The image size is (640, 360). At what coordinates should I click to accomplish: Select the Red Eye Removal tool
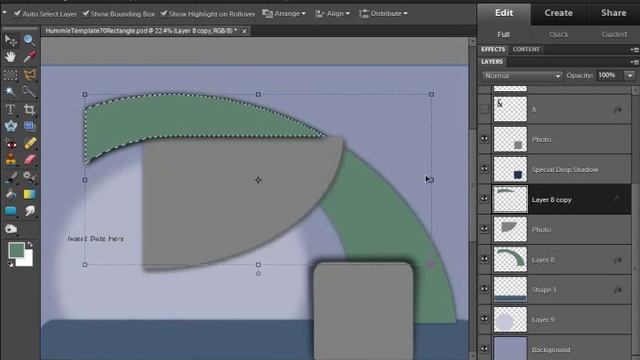(x=11, y=144)
